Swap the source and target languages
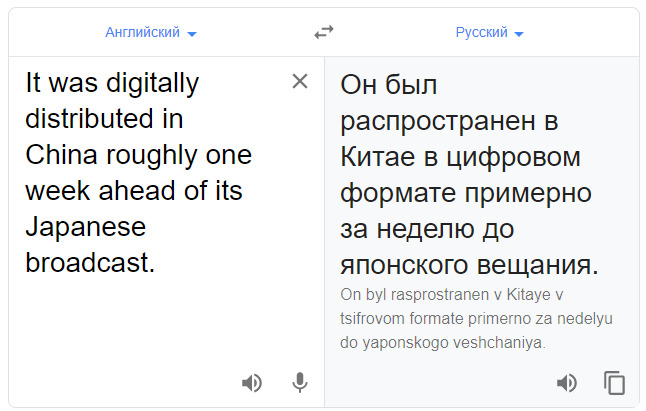Screen dimensions: 646x411 (x=323, y=32)
